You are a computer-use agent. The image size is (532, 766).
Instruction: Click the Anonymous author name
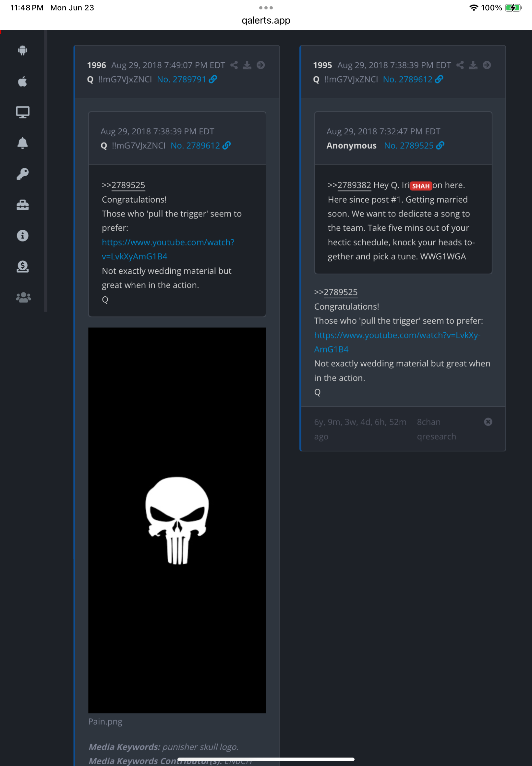point(351,146)
